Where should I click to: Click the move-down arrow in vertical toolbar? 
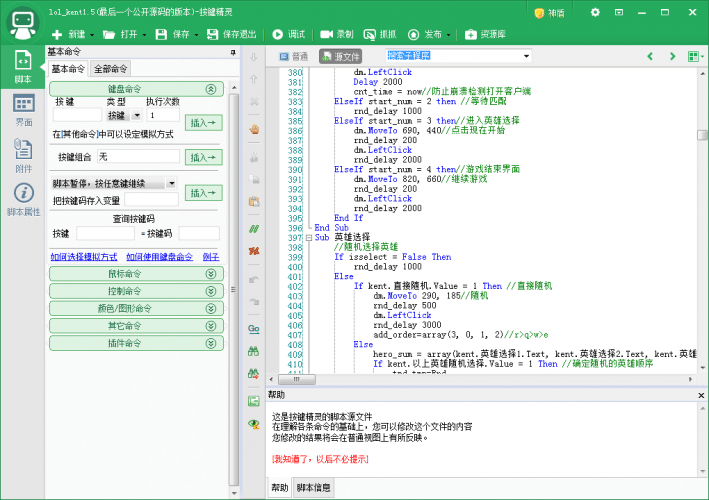click(254, 57)
